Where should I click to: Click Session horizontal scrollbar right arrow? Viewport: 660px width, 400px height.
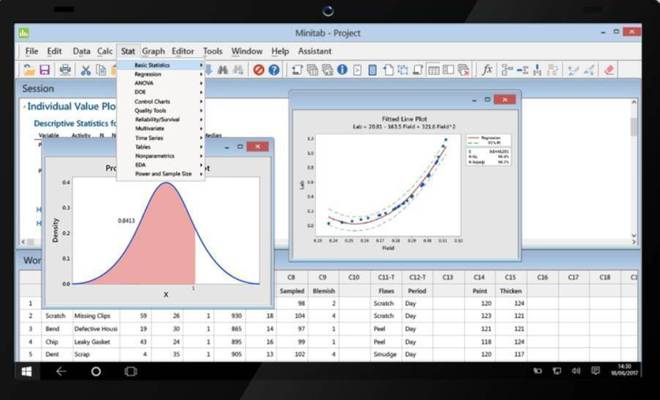(633, 242)
